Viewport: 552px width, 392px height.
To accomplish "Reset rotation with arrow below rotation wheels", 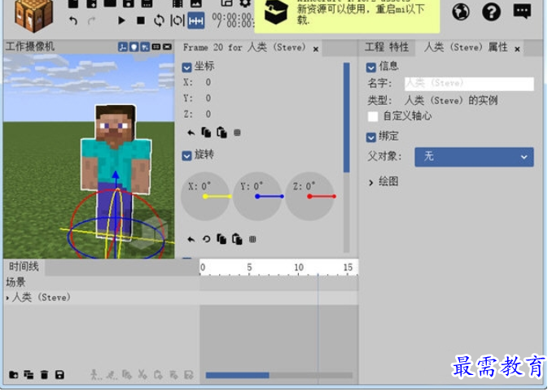I will pos(191,240).
